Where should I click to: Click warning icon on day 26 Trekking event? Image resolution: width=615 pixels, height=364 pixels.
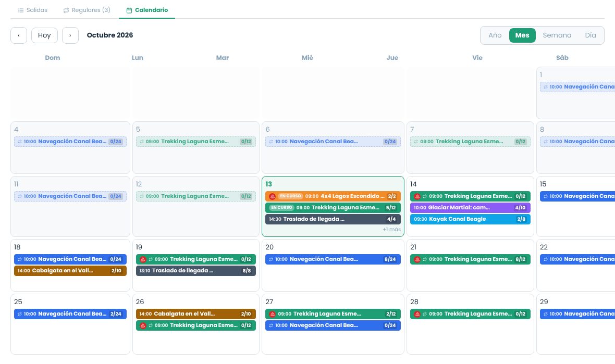click(143, 325)
